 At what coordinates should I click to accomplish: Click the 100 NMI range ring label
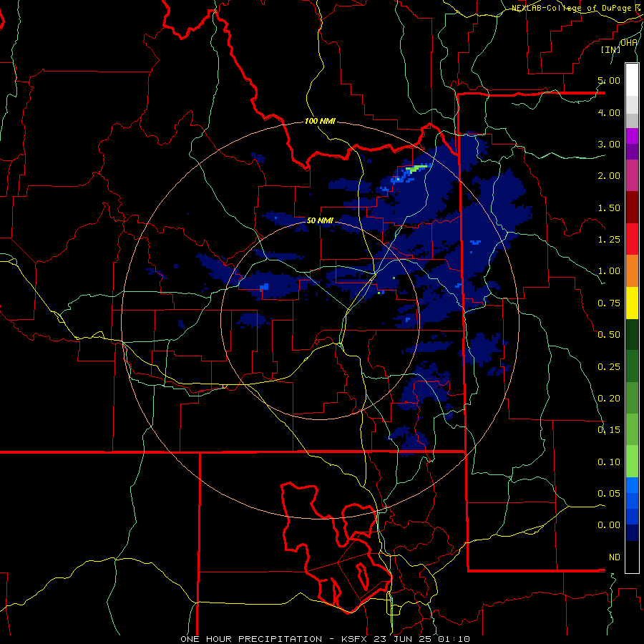pos(320,121)
